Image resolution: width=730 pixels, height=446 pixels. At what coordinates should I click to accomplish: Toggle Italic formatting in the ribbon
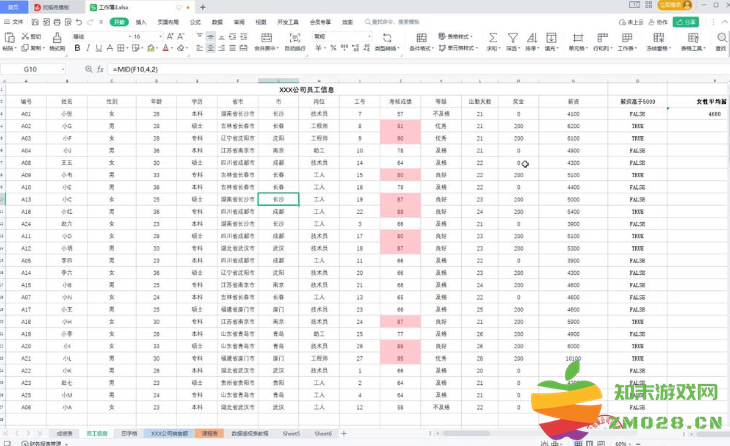pos(87,48)
